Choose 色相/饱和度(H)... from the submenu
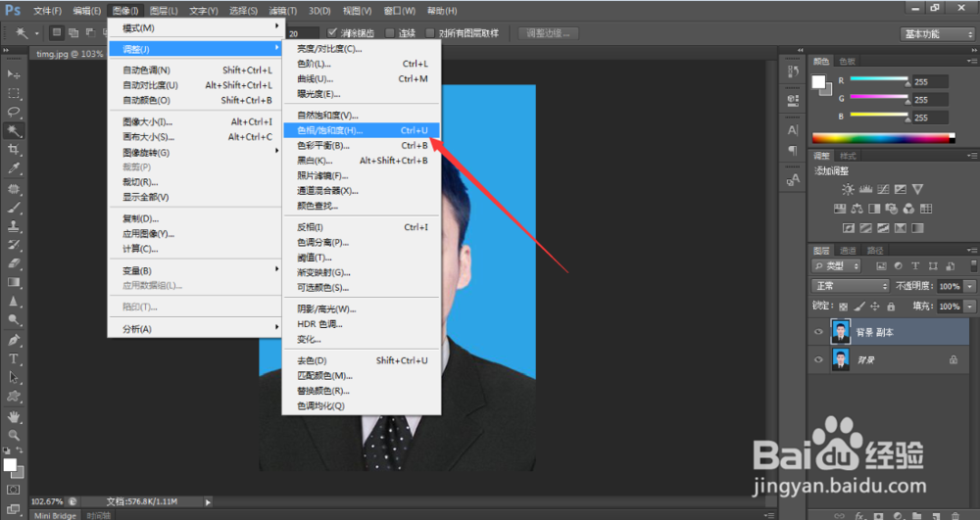 pos(362,130)
